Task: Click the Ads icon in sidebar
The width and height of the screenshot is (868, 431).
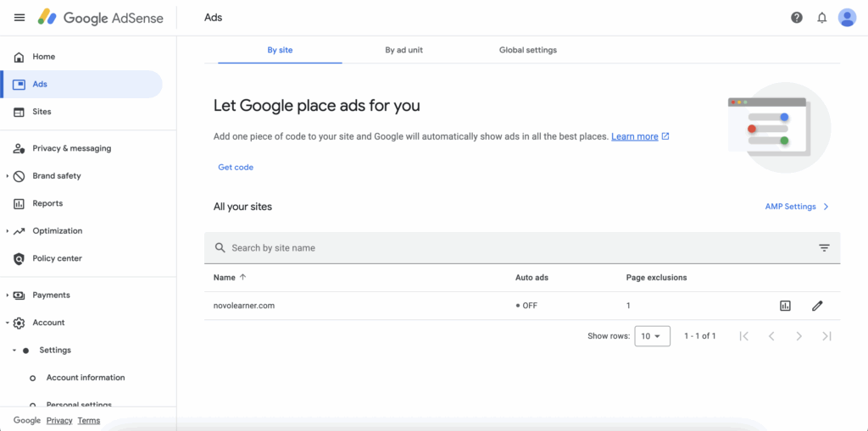Action: [19, 85]
